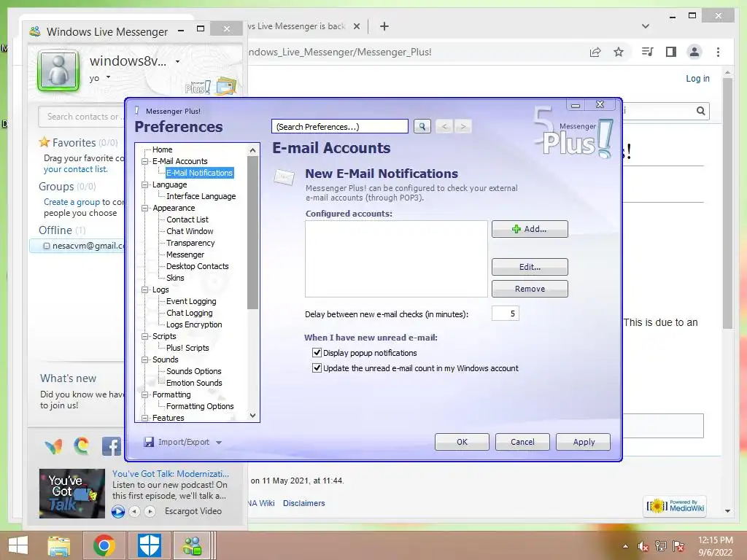The width and height of the screenshot is (747, 560).
Task: Collapse the Appearance tree node
Action: click(145, 208)
